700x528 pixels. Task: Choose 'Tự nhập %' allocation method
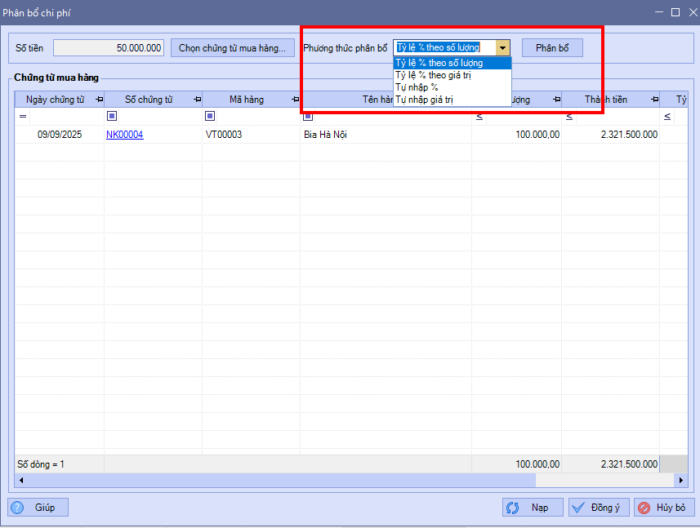(417, 87)
